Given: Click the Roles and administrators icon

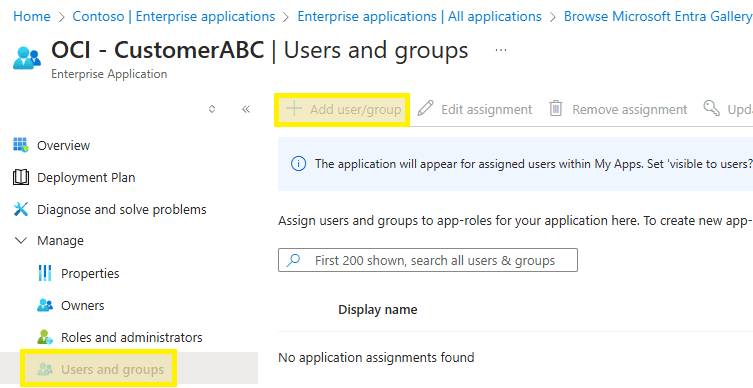Looking at the screenshot, I should click(45, 337).
